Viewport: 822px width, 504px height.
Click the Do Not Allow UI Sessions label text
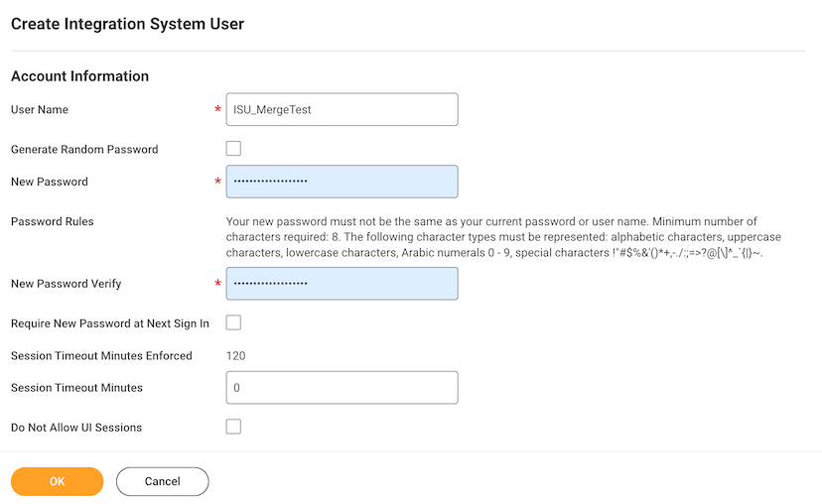(x=76, y=428)
